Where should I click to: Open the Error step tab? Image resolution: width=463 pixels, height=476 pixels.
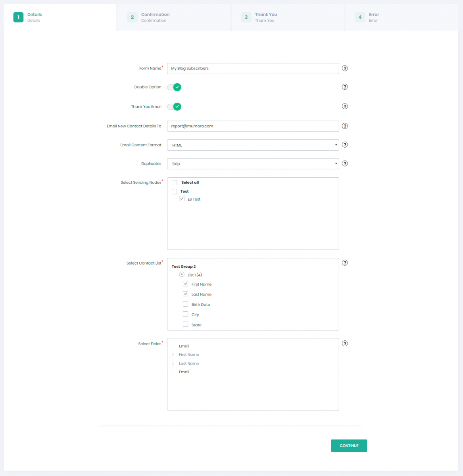(373, 17)
